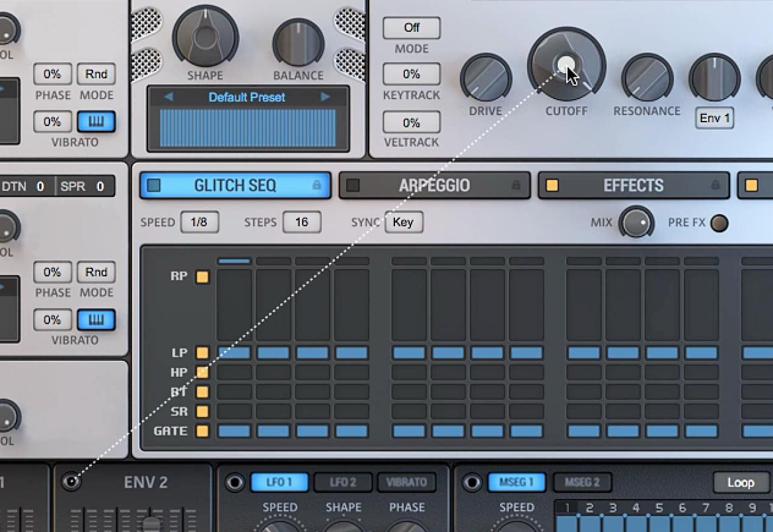This screenshot has width=773, height=532.
Task: Click the lock icon on EFFECTS tab
Action: pyautogui.click(x=715, y=185)
